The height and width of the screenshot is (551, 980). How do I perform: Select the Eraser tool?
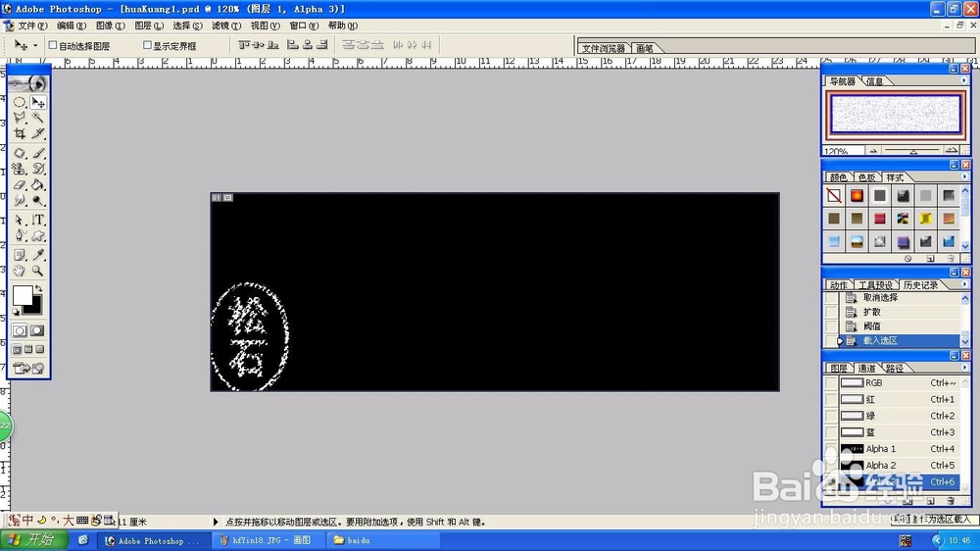[20, 185]
